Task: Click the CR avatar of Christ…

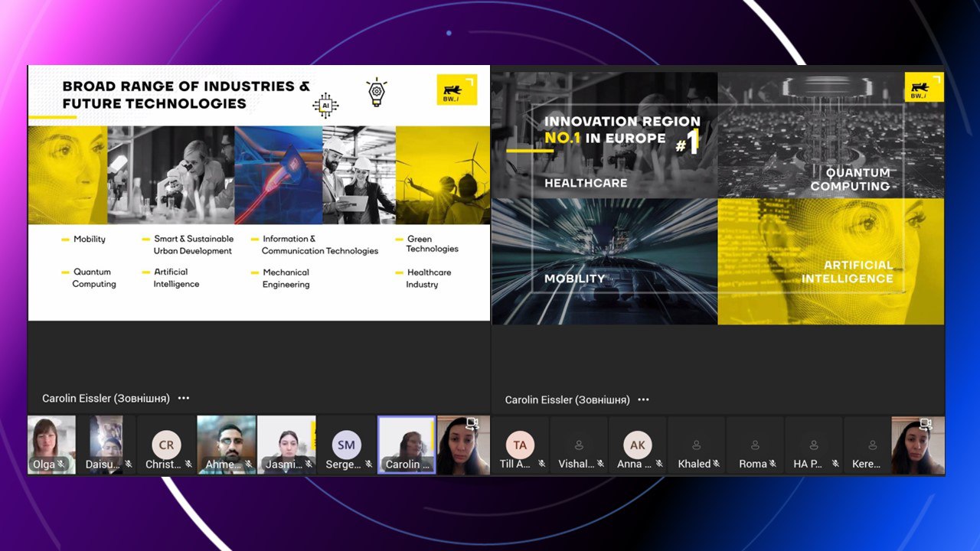Action: tap(166, 445)
